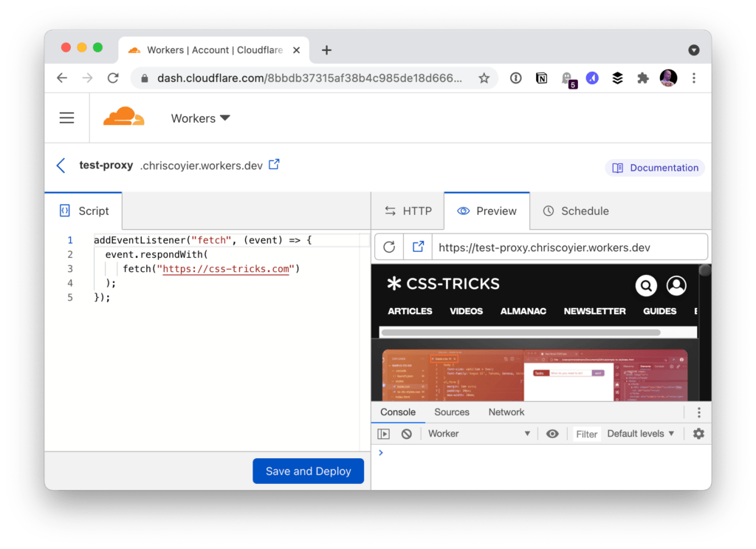Click line number 1 in the editor
The width and height of the screenshot is (756, 549).
70,239
